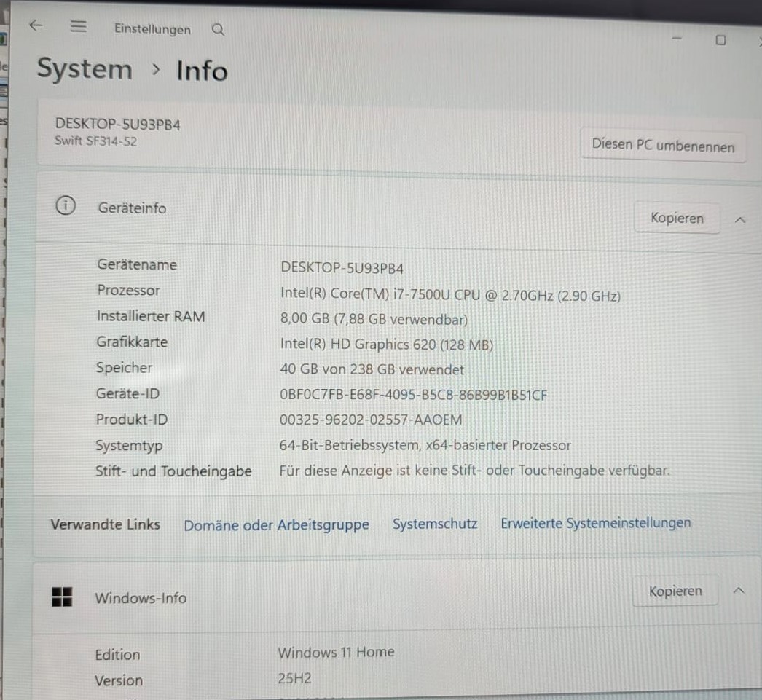Viewport: 762px width, 700px height.
Task: Select processor value Intel(R) Core(TM) i7-7500U
Action: click(x=450, y=295)
